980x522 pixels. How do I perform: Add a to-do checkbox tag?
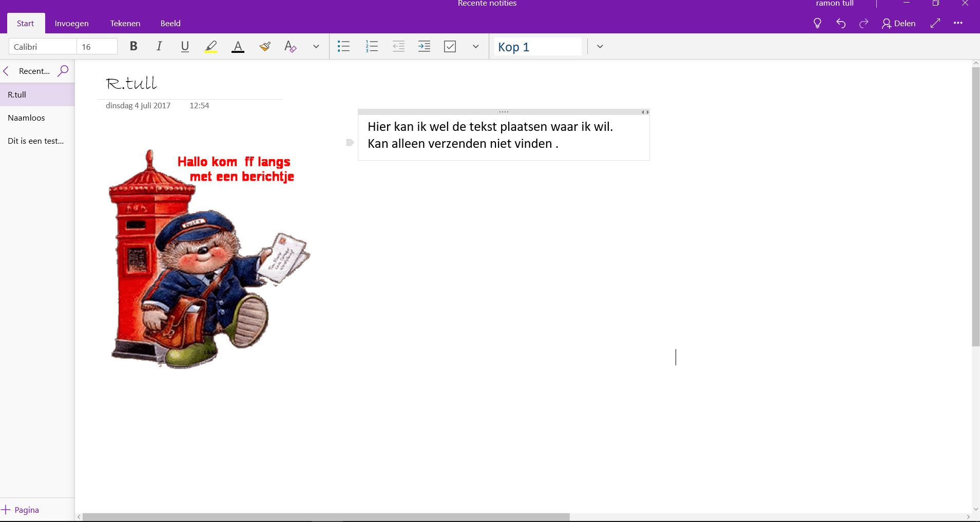(450, 47)
